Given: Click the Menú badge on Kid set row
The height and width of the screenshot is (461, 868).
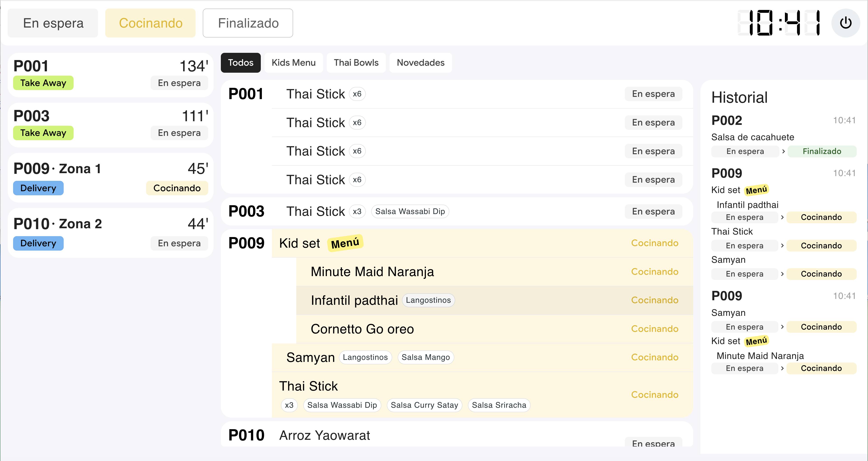Looking at the screenshot, I should 345,243.
